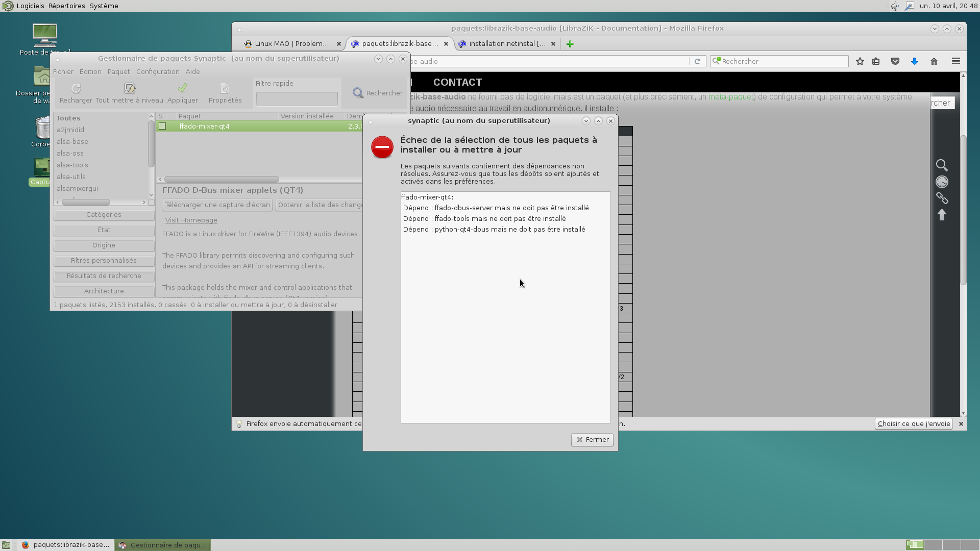Toggle the ffado-mixer-qt4 package checkbox
Viewport: 980px width, 551px height.
point(162,126)
